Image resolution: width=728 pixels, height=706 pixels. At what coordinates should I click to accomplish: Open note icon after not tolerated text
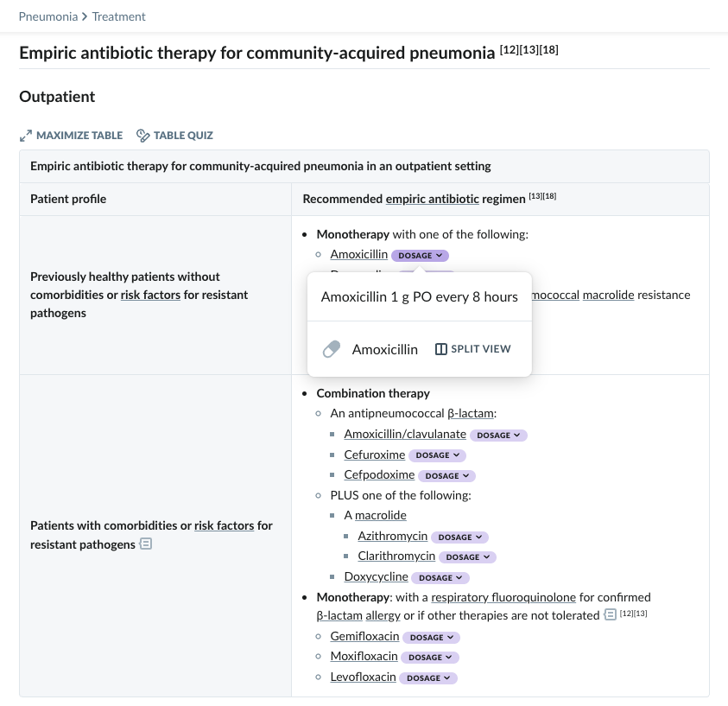(610, 614)
